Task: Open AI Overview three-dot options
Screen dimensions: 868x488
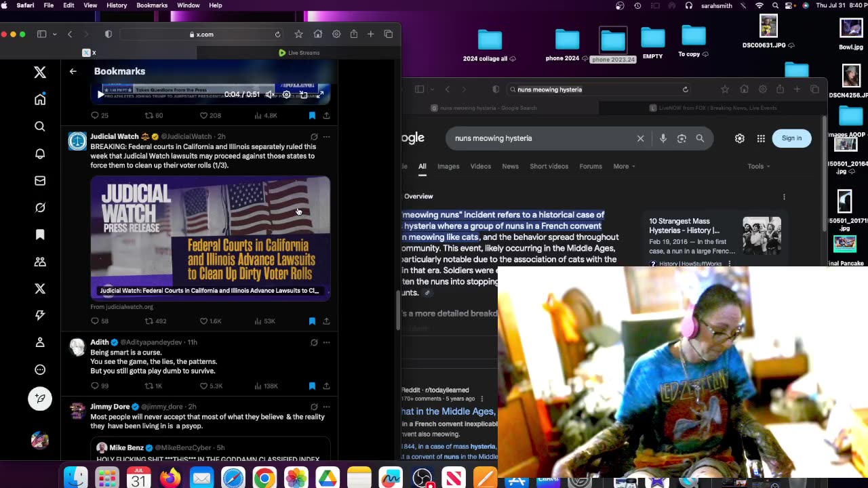Action: click(784, 197)
